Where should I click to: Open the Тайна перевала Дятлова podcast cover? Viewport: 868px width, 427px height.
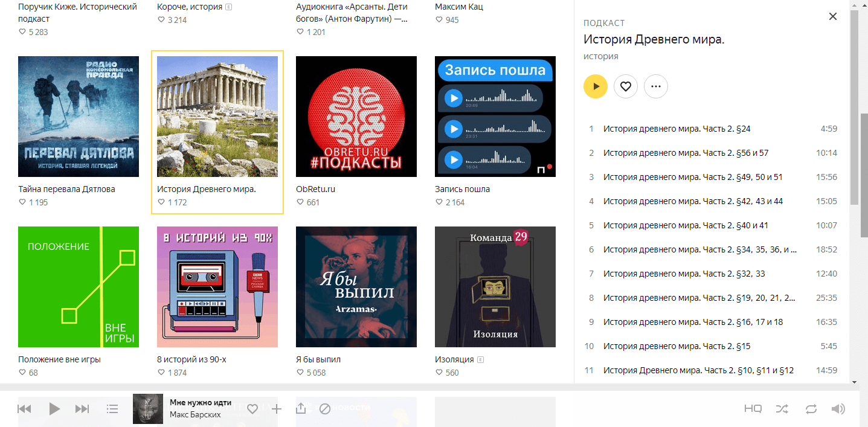coord(79,117)
